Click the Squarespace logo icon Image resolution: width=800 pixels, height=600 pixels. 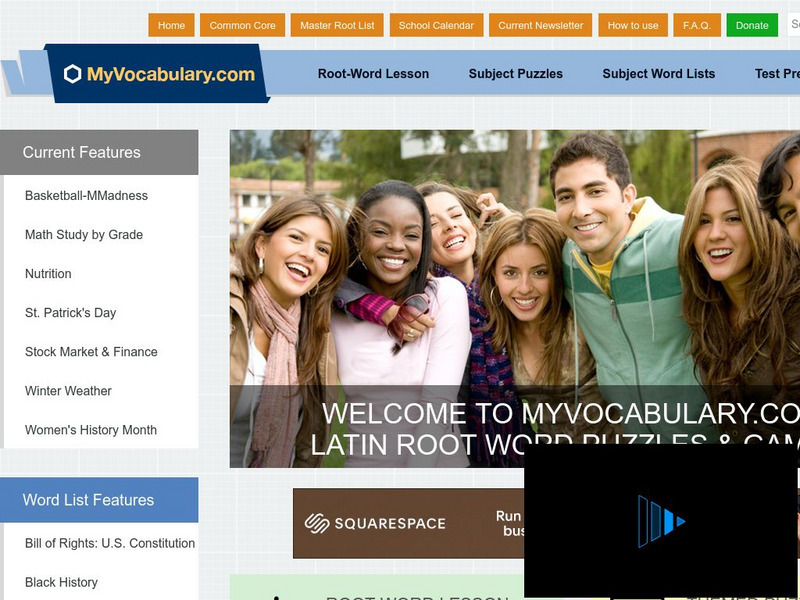tap(317, 523)
